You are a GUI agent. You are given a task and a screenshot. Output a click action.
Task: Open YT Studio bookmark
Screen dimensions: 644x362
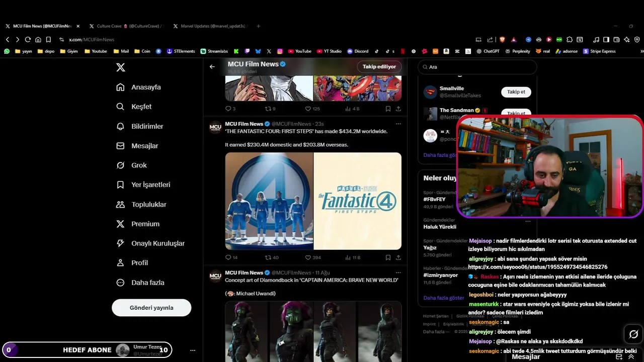[x=329, y=51]
